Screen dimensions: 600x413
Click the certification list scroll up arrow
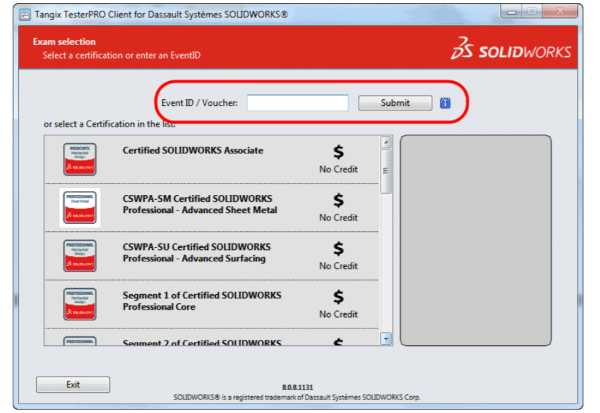(x=386, y=142)
